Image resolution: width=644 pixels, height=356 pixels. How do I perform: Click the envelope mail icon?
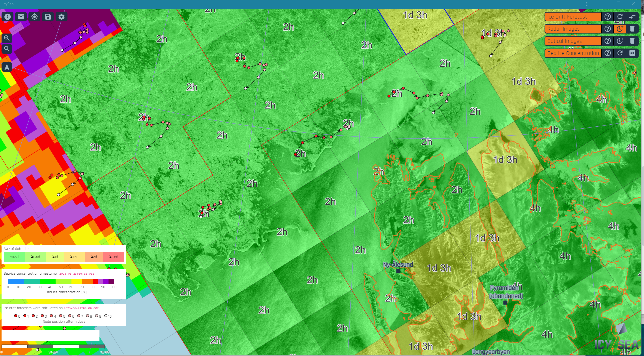[21, 17]
